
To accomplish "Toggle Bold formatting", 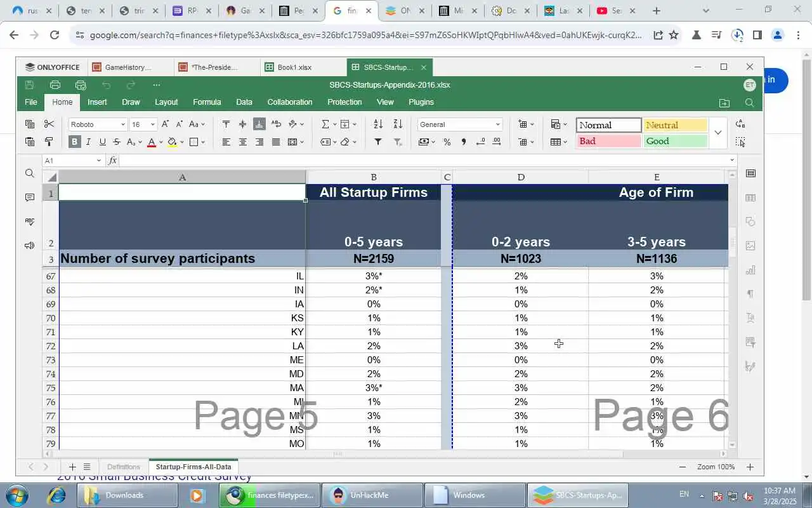I will coord(75,142).
